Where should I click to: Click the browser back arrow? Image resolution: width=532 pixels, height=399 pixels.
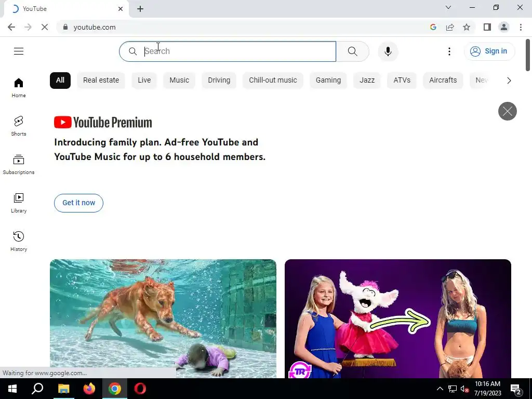[11, 27]
